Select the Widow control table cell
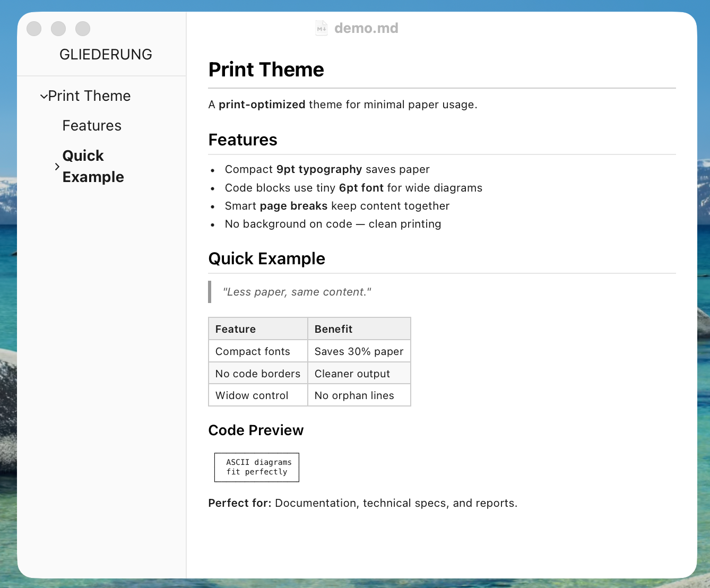 point(252,395)
